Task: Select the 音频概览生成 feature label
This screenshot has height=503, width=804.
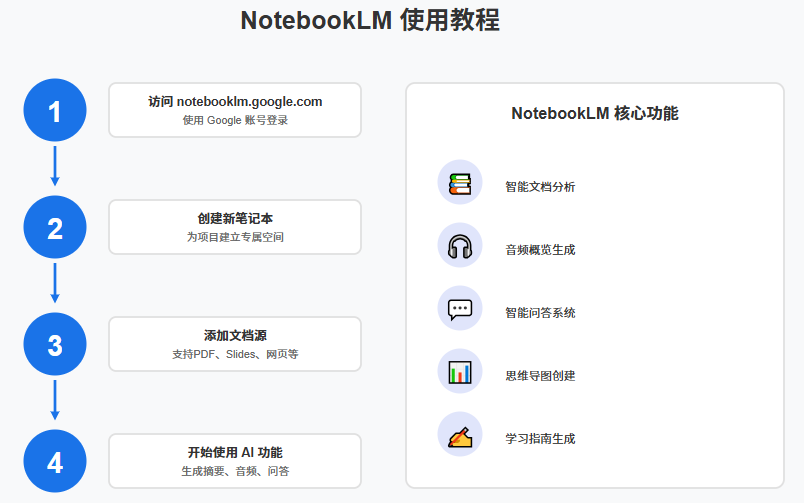Action: pyautogui.click(x=540, y=250)
